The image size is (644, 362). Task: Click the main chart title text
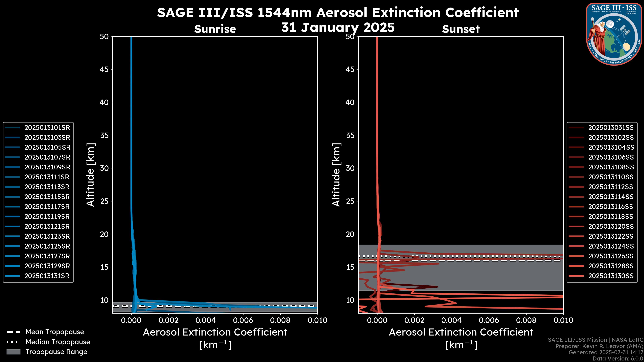(338, 13)
